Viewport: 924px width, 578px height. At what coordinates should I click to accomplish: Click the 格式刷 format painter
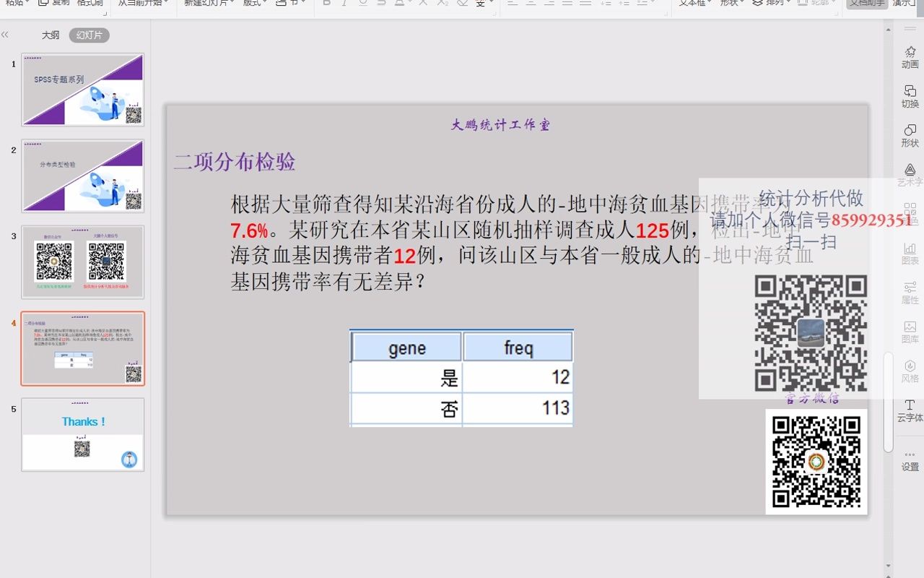click(x=90, y=3)
